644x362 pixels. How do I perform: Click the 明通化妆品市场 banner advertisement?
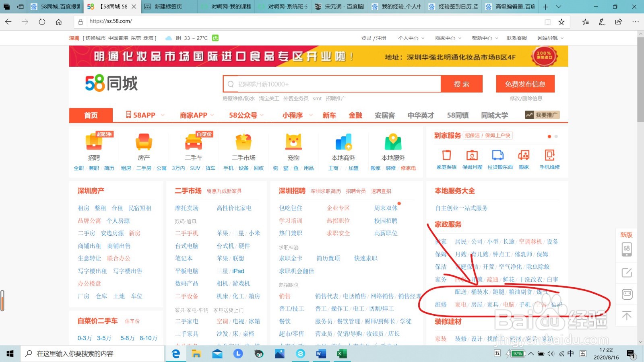(x=318, y=56)
